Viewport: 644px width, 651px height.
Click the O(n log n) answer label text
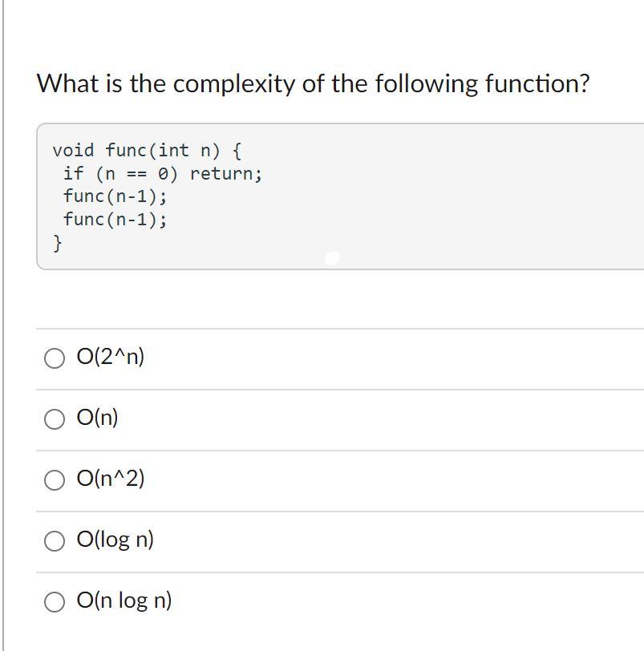click(124, 600)
